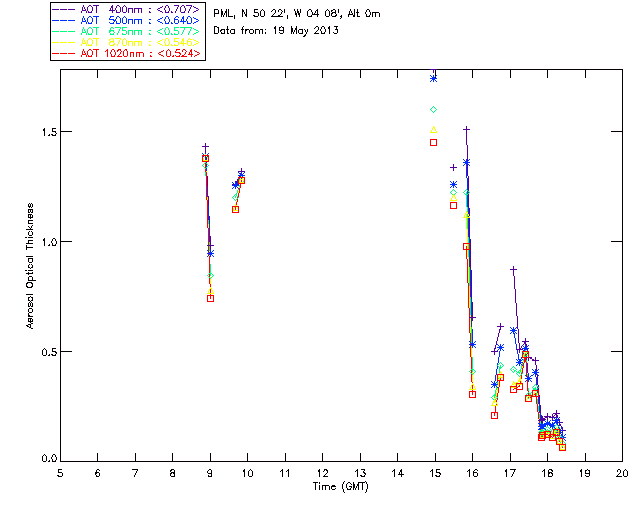Screen dimensions: 640x512
Task: Click the red square marker near 15h at 1.45
Action: [433, 142]
